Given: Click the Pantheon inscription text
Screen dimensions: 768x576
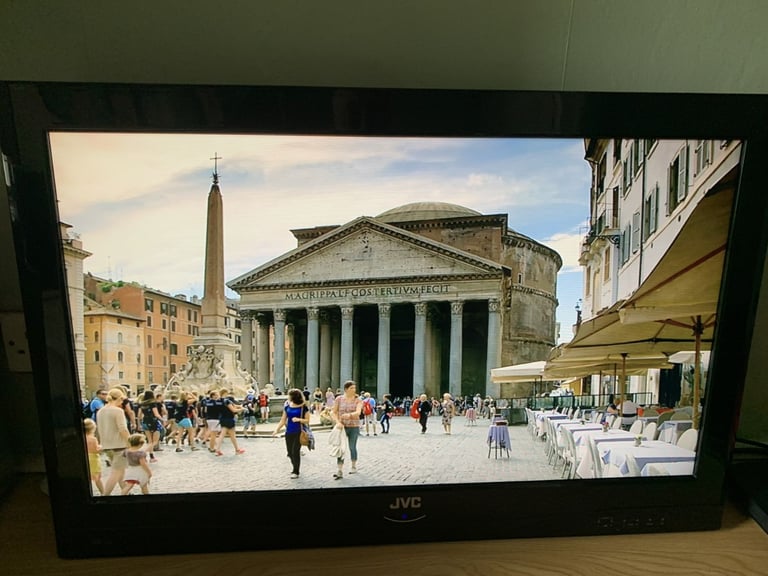Looking at the screenshot, I should pos(367,292).
